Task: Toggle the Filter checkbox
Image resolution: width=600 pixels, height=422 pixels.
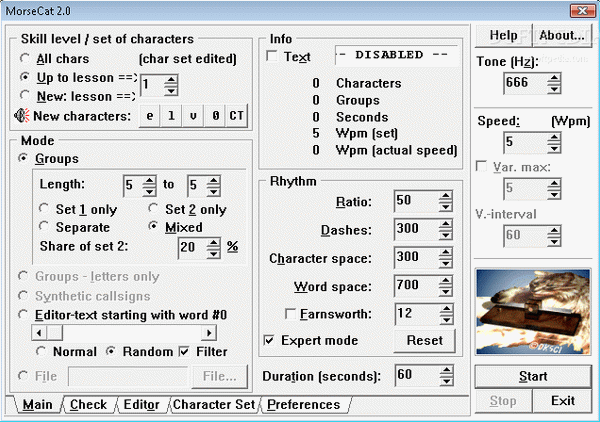Action: pos(184,351)
